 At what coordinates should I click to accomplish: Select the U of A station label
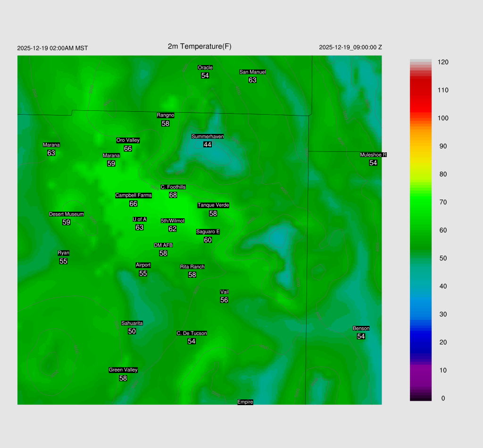140,219
